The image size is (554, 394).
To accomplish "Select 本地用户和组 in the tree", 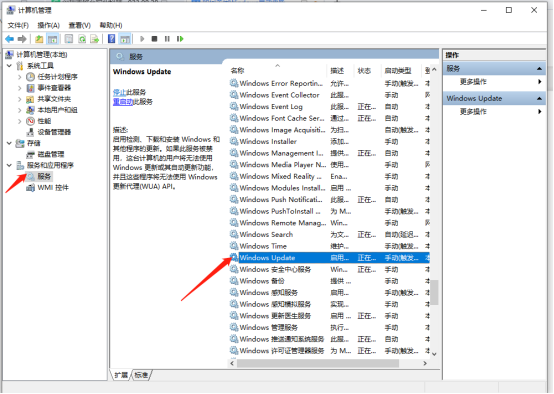I will pyautogui.click(x=58, y=110).
